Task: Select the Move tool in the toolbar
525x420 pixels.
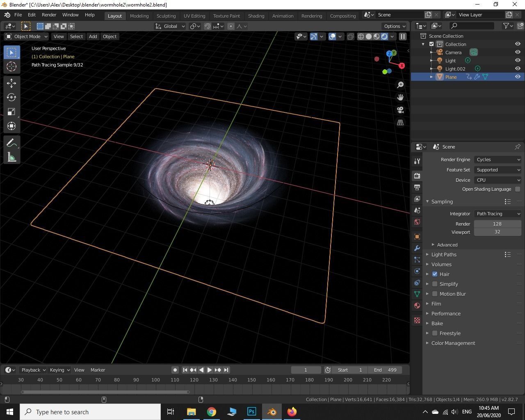Action: click(11, 83)
